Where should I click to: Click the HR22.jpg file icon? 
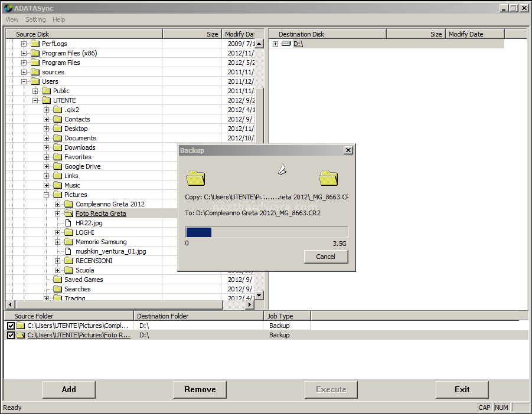(x=68, y=223)
